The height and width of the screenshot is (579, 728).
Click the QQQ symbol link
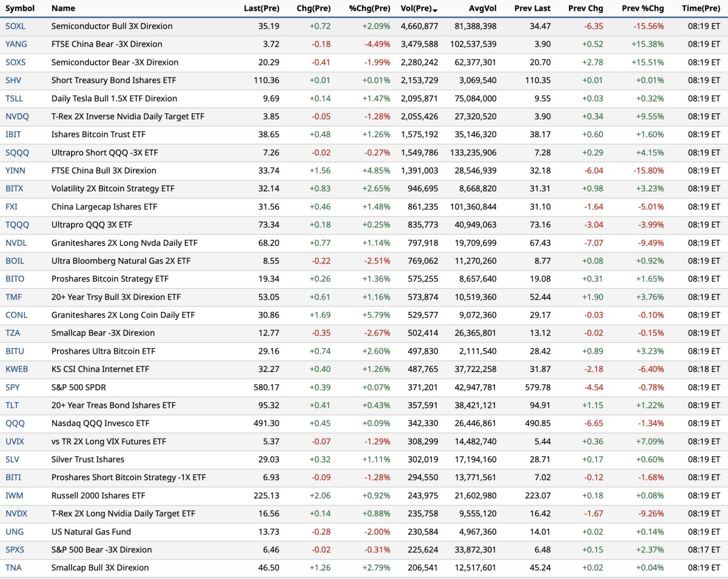point(15,424)
